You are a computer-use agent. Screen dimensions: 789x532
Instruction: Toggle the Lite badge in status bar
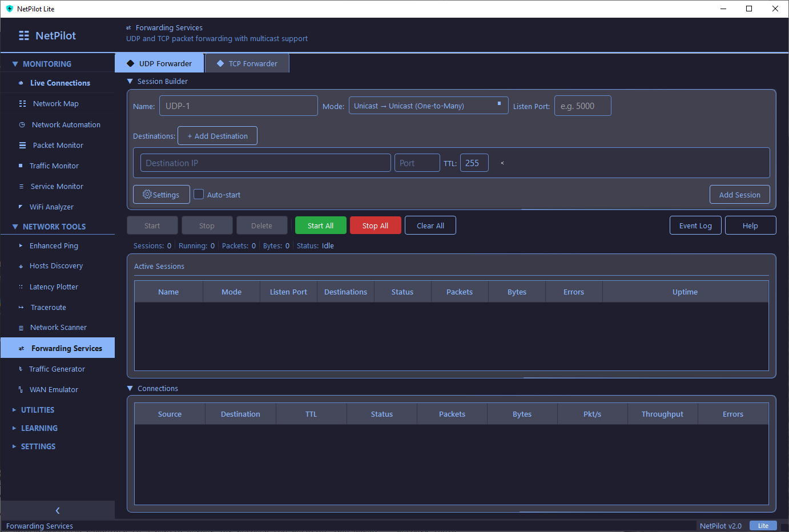[x=763, y=525]
